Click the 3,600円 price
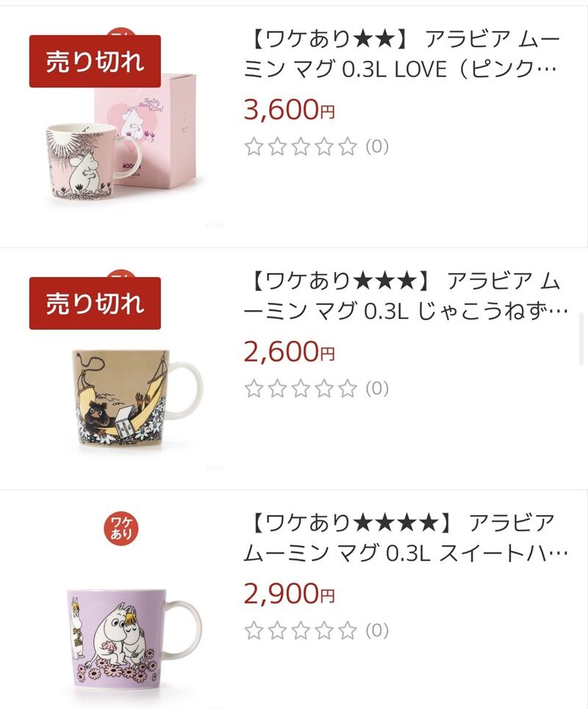The width and height of the screenshot is (588, 709). (290, 109)
